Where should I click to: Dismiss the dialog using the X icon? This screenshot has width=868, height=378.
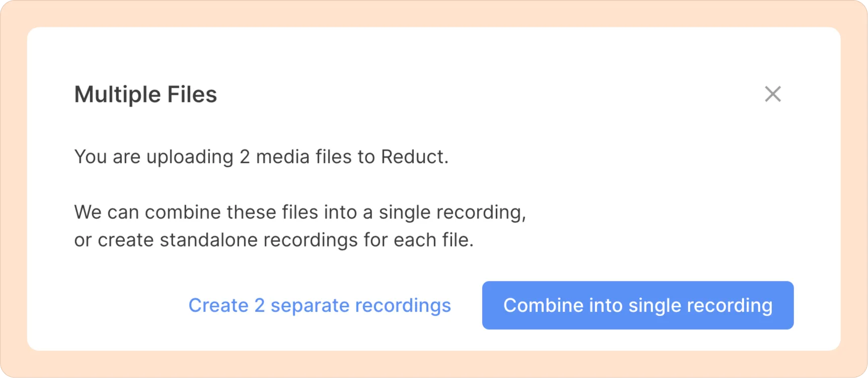pyautogui.click(x=772, y=94)
